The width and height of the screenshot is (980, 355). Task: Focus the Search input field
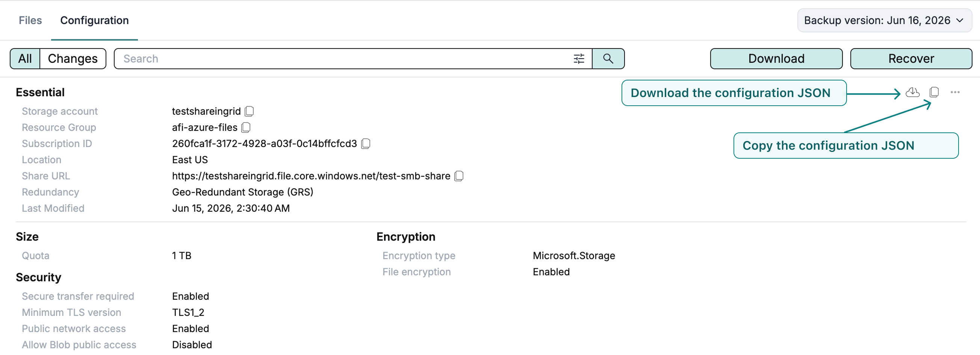[342, 59]
